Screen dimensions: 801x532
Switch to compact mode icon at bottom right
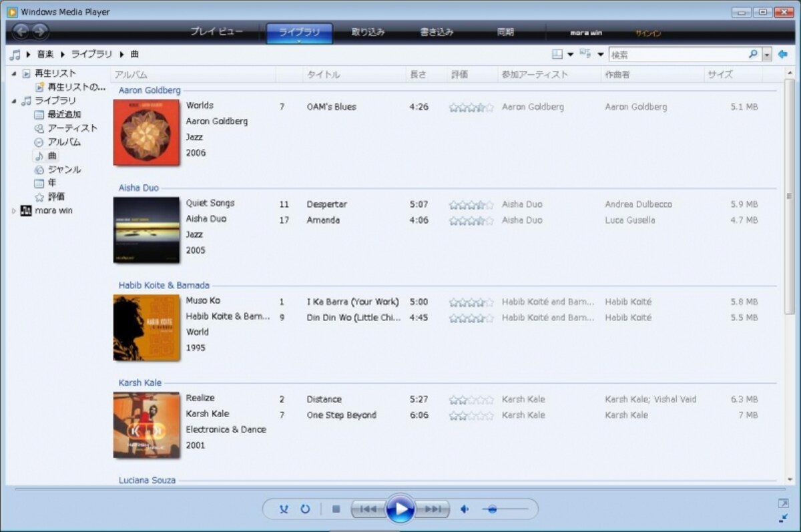click(783, 519)
